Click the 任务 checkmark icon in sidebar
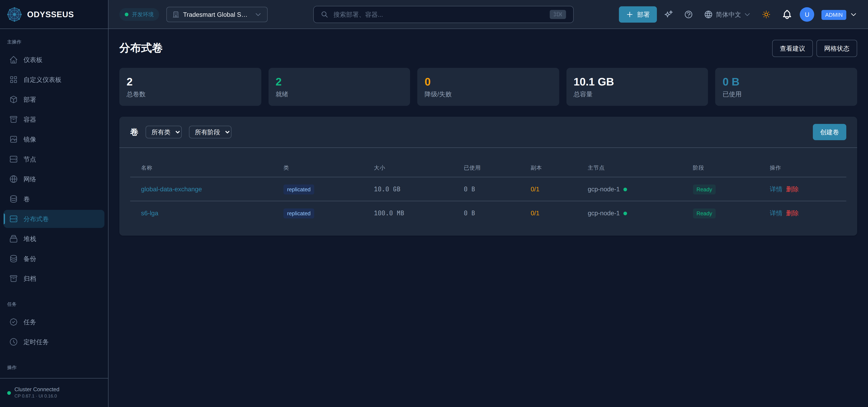The image size is (868, 407). [14, 322]
